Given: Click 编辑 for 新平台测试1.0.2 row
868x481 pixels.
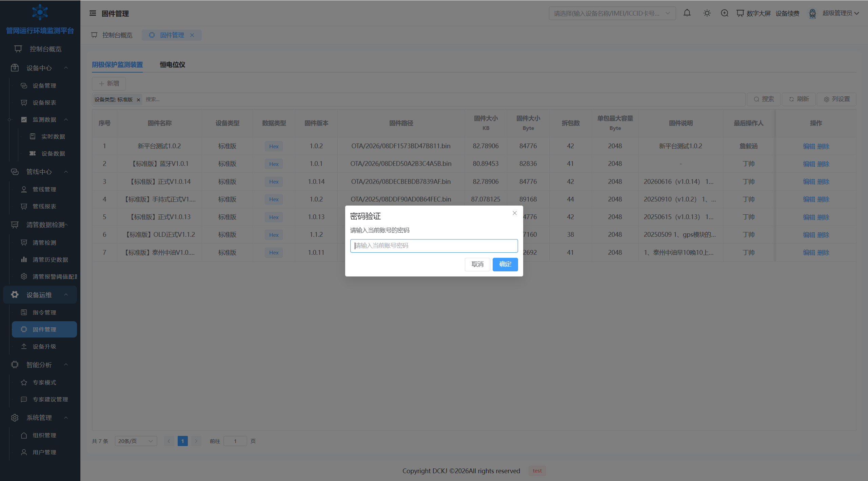Looking at the screenshot, I should (x=809, y=146).
